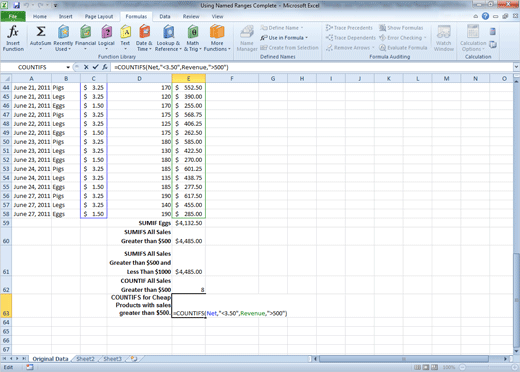Image resolution: width=520 pixels, height=372 pixels.
Task: Expand the formula bar with the chevron
Action: [x=516, y=67]
